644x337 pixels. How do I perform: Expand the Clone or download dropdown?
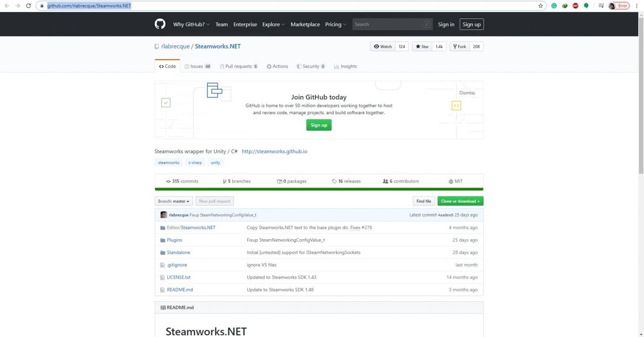tap(460, 201)
